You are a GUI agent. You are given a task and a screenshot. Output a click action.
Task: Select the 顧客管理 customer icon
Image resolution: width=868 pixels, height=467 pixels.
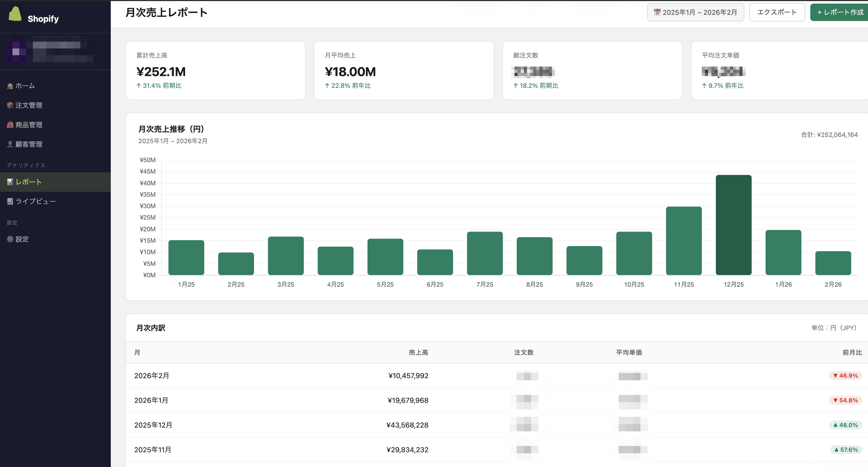10,144
